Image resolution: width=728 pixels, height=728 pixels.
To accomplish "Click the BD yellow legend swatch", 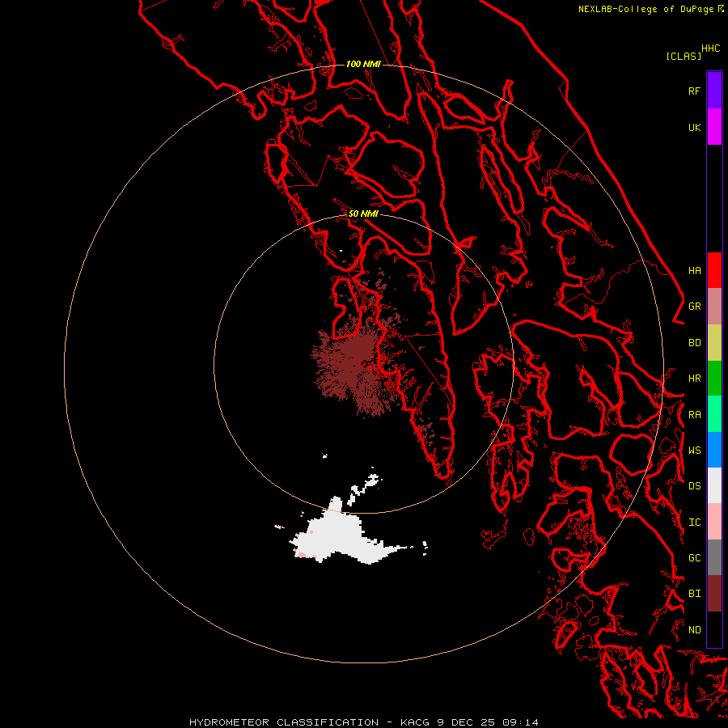I will 714,343.
